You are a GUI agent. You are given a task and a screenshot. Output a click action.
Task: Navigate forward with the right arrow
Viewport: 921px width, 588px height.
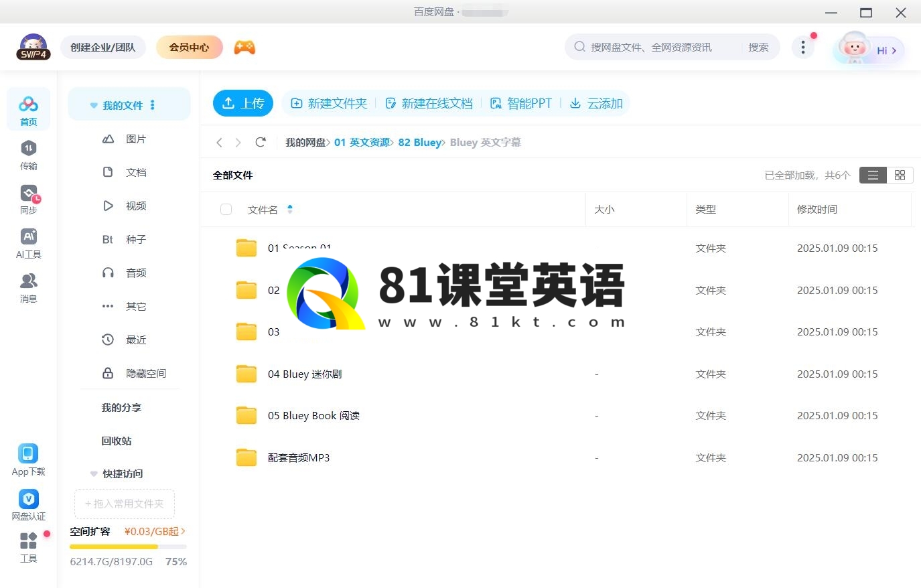[x=238, y=142]
